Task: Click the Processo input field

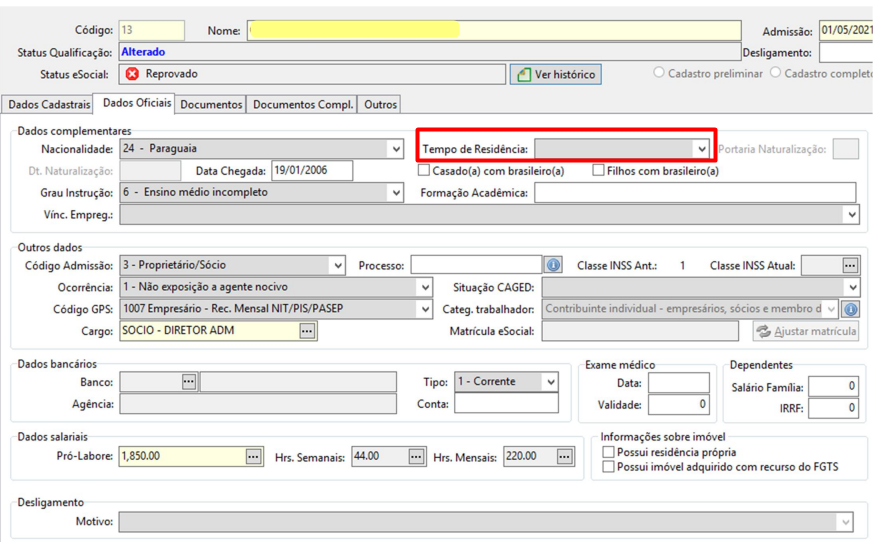Action: 477,265
